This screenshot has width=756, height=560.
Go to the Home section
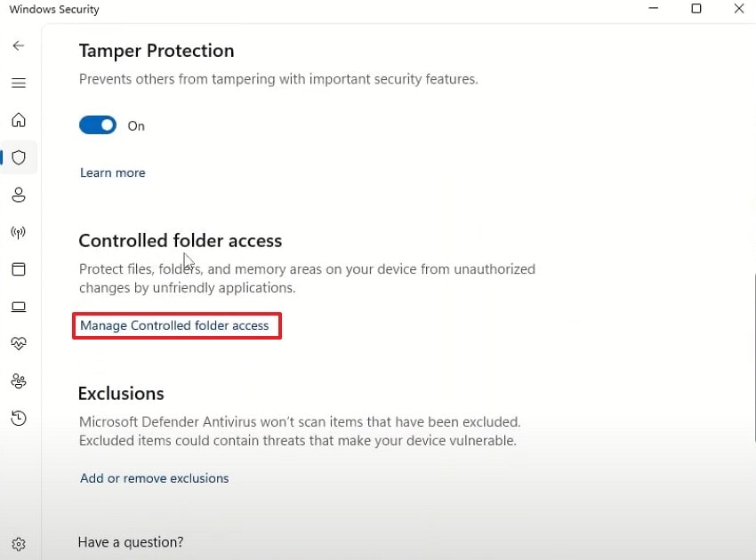[x=19, y=120]
